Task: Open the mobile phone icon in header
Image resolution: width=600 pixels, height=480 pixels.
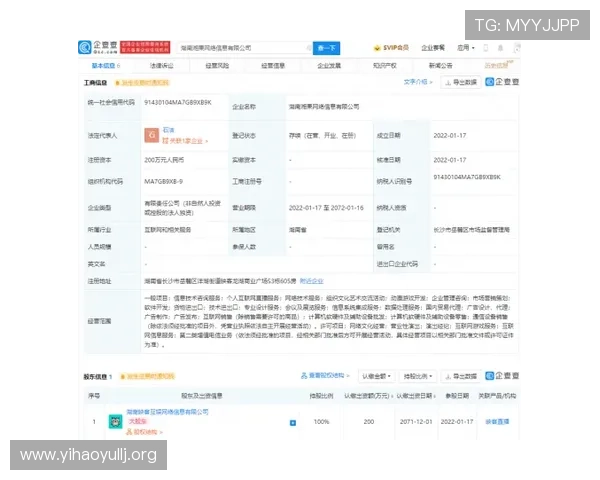Action: (x=486, y=48)
